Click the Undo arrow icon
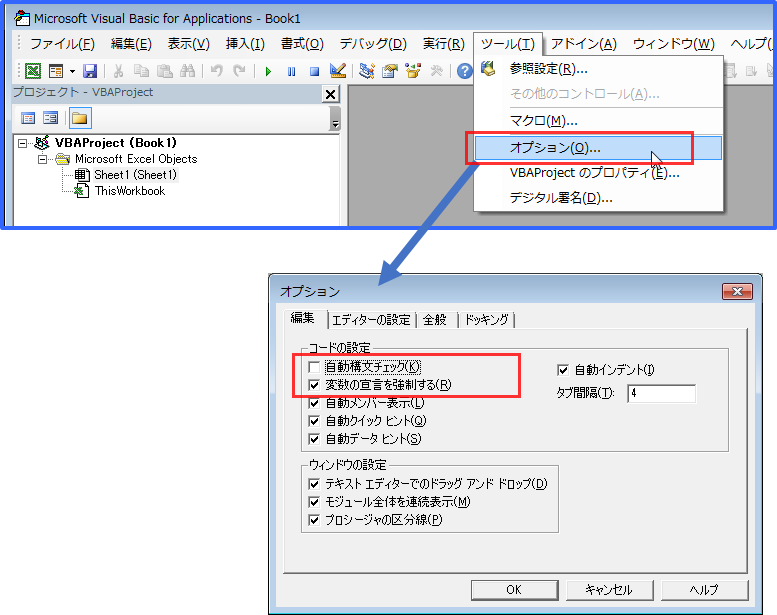 pyautogui.click(x=217, y=71)
